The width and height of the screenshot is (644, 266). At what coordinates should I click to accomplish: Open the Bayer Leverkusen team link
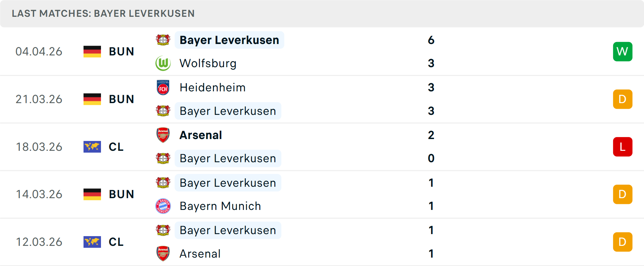click(229, 40)
